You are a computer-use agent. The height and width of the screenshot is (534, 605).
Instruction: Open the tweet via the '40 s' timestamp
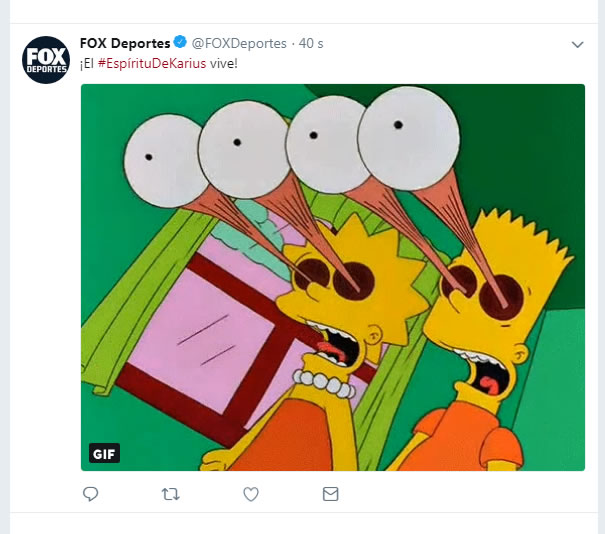coord(310,44)
